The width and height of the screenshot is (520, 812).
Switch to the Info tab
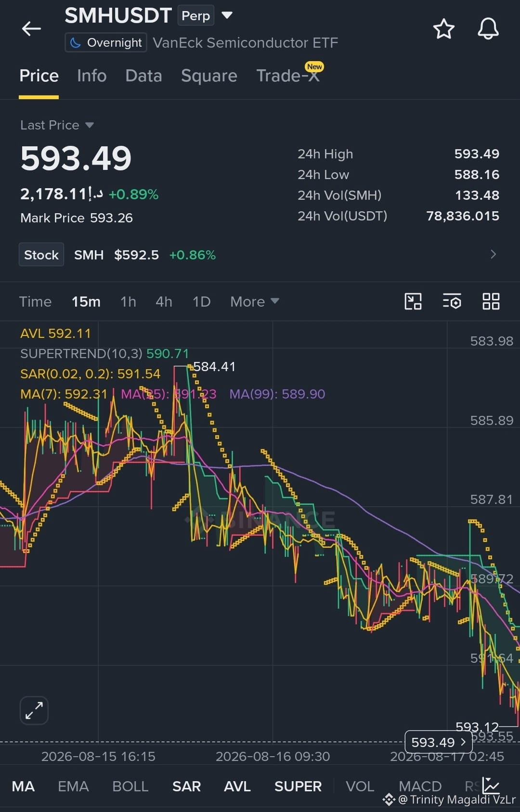click(92, 76)
